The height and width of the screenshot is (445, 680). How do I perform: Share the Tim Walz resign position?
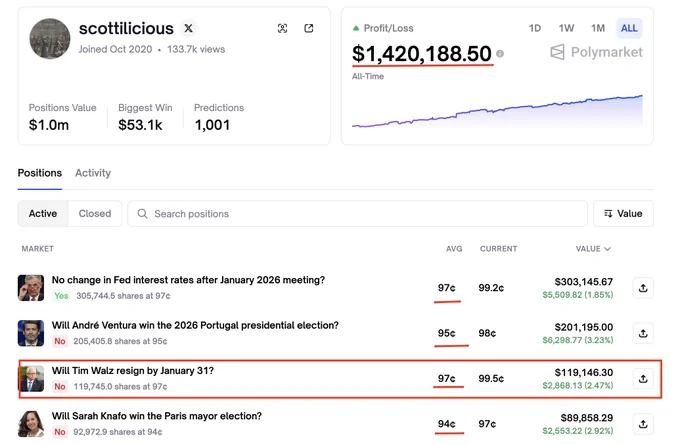click(643, 379)
